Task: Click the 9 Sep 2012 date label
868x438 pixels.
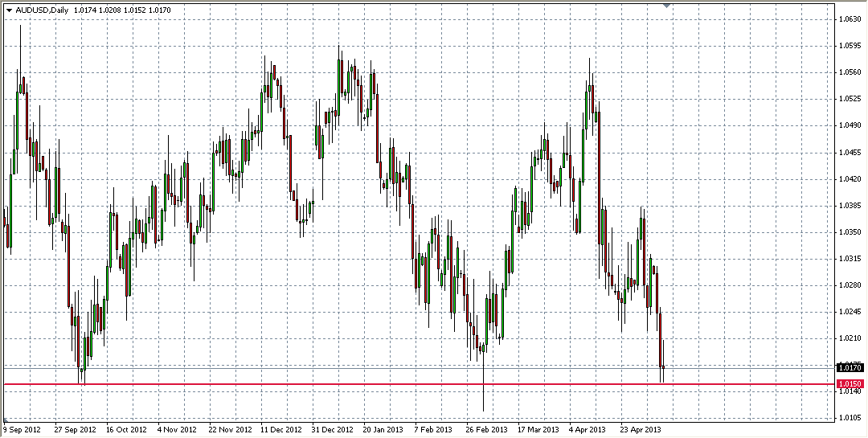Action: point(23,429)
